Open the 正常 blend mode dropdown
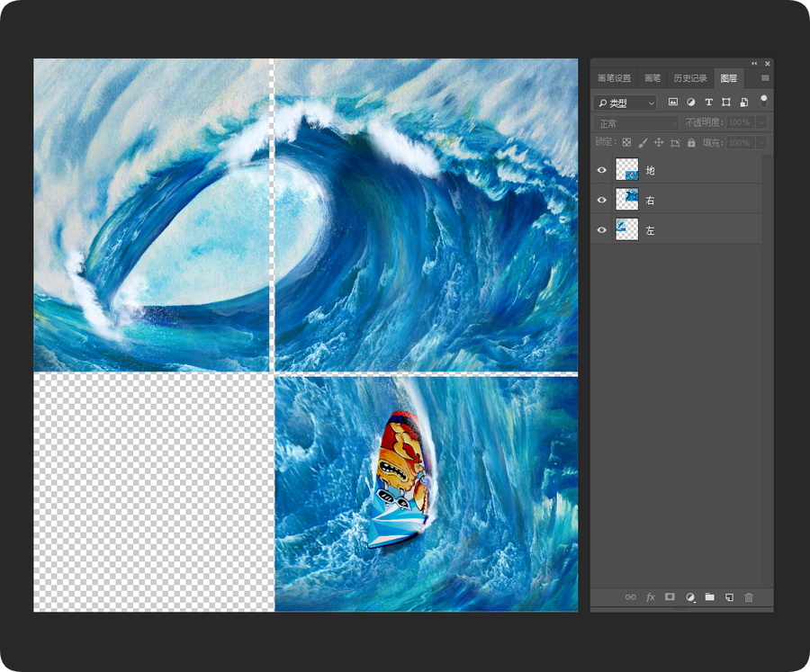Viewport: 810px width, 672px height. tap(636, 123)
